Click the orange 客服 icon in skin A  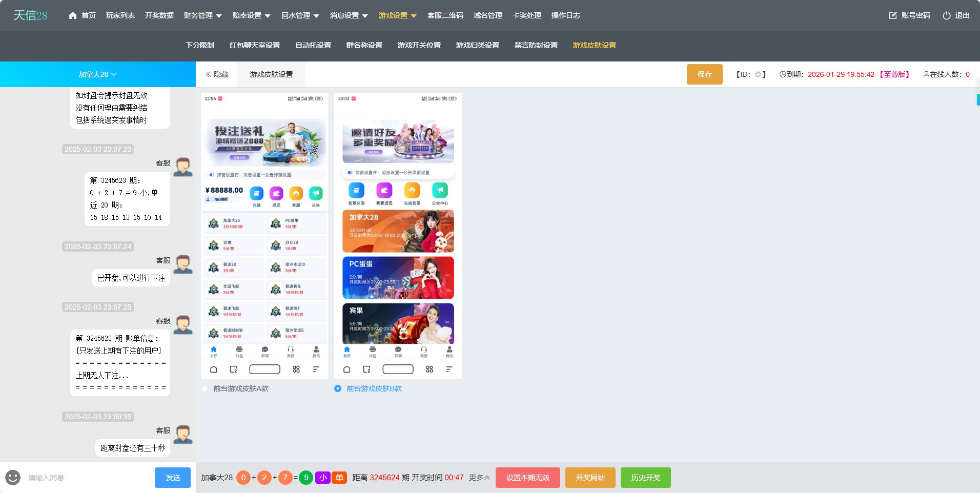click(x=296, y=193)
